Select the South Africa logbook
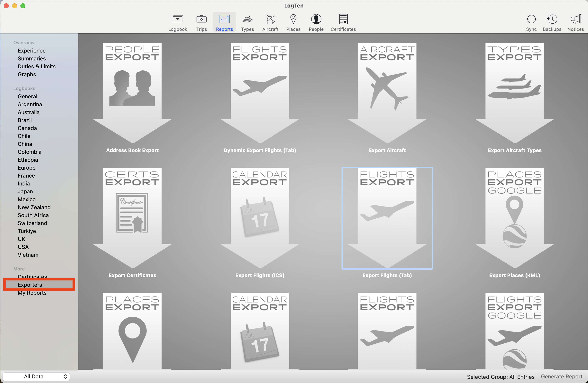This screenshot has width=588, height=383. [x=33, y=215]
